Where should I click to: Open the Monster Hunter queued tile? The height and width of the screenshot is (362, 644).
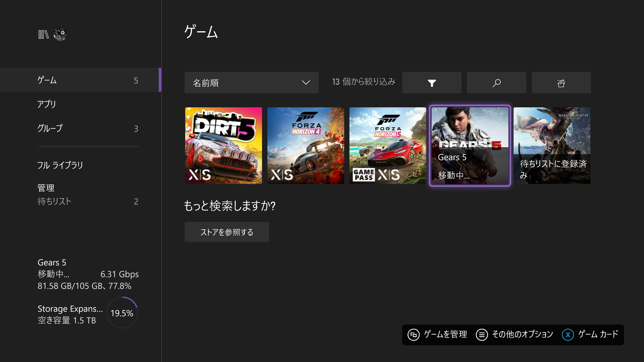click(x=552, y=145)
